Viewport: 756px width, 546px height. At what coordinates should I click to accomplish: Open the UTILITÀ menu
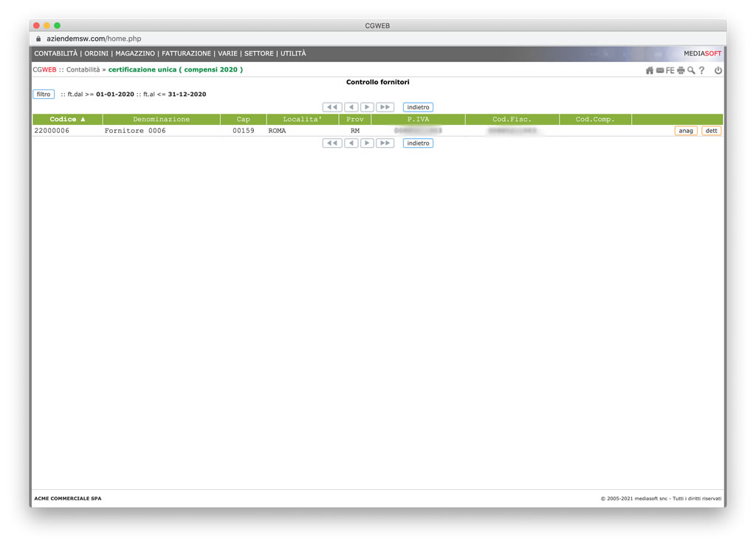pyautogui.click(x=293, y=53)
